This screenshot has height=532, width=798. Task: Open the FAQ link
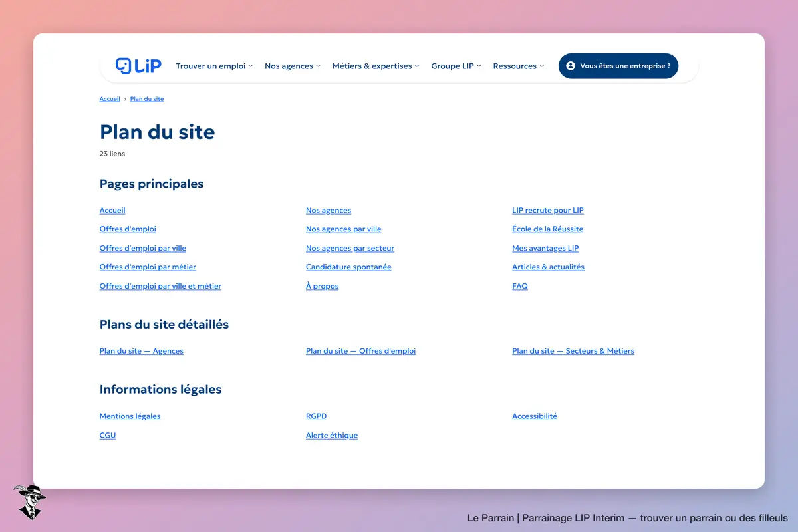pos(520,286)
